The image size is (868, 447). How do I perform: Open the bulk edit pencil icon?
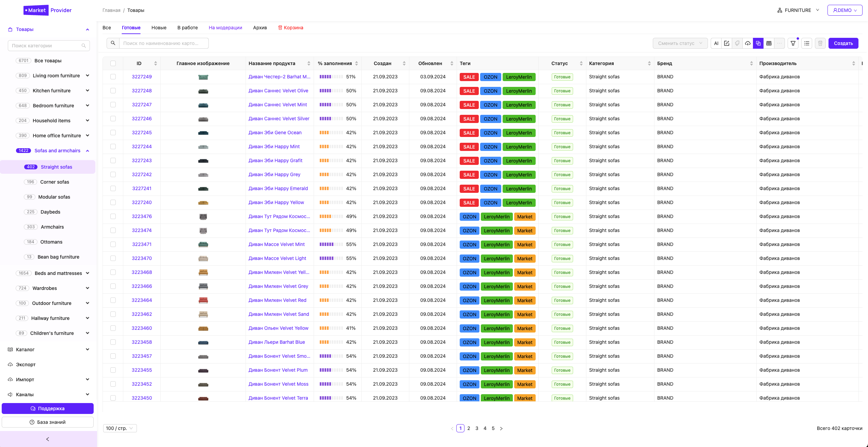[x=727, y=43]
